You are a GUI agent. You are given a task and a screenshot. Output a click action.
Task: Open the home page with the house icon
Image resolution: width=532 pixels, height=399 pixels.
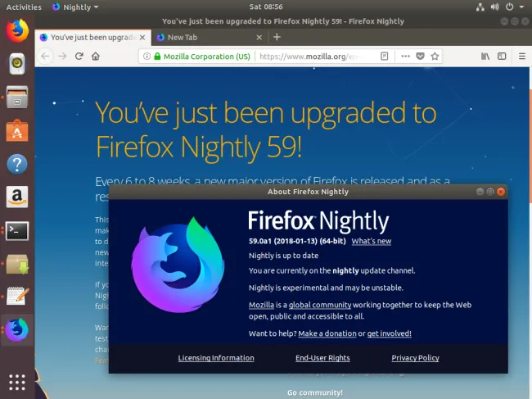[x=96, y=56]
